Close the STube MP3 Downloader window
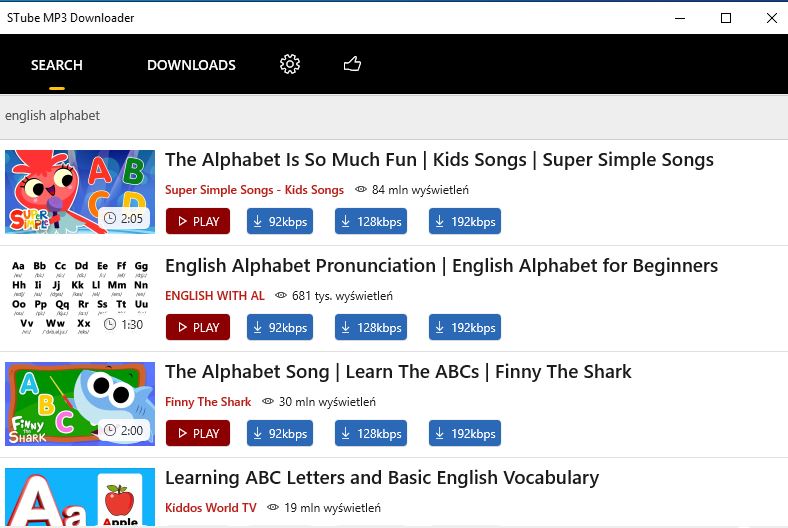 [772, 18]
